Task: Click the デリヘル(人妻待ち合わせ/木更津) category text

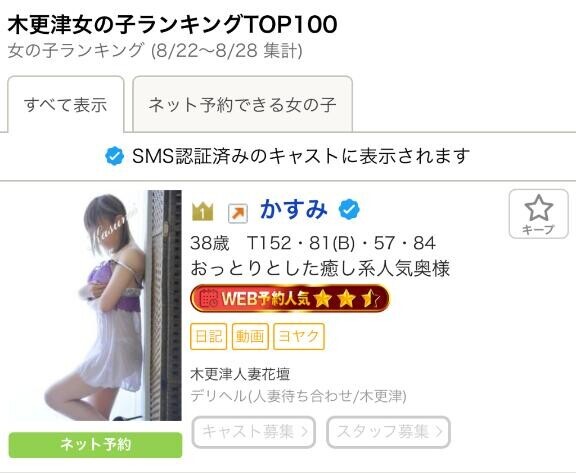Action: coord(298,396)
